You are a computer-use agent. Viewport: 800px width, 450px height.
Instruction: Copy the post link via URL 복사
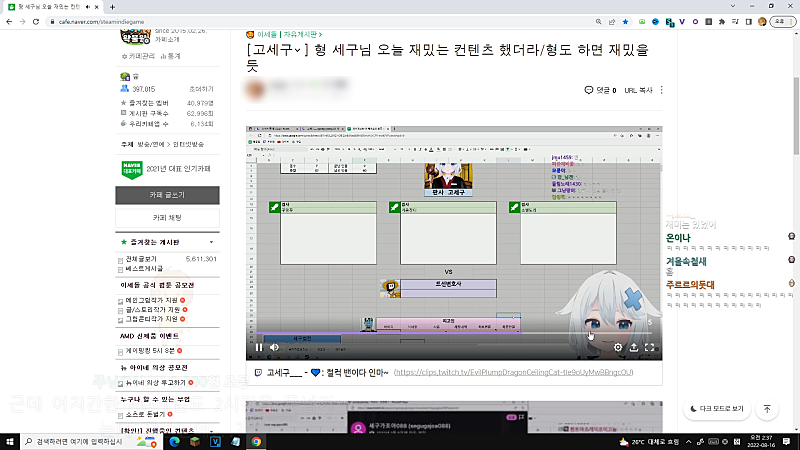(x=637, y=90)
